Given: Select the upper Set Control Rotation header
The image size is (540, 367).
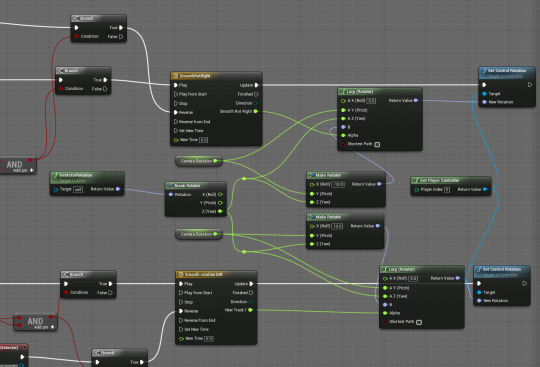Looking at the screenshot, I should point(507,72).
